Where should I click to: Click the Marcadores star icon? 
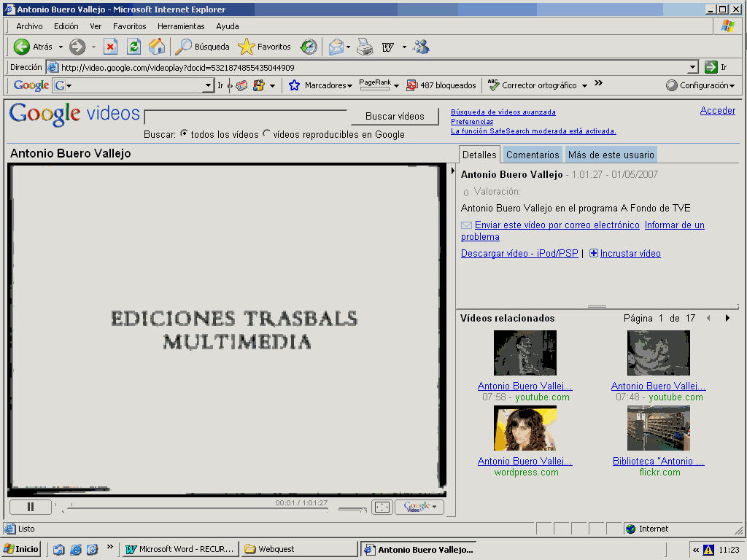[295, 85]
